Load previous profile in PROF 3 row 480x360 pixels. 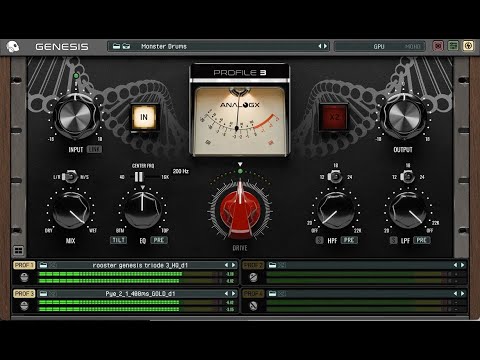[226, 294]
